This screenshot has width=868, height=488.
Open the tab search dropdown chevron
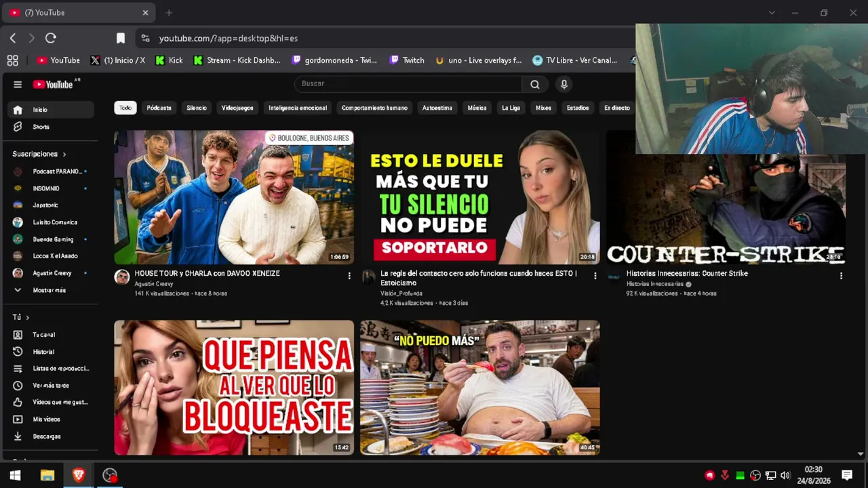coord(772,13)
